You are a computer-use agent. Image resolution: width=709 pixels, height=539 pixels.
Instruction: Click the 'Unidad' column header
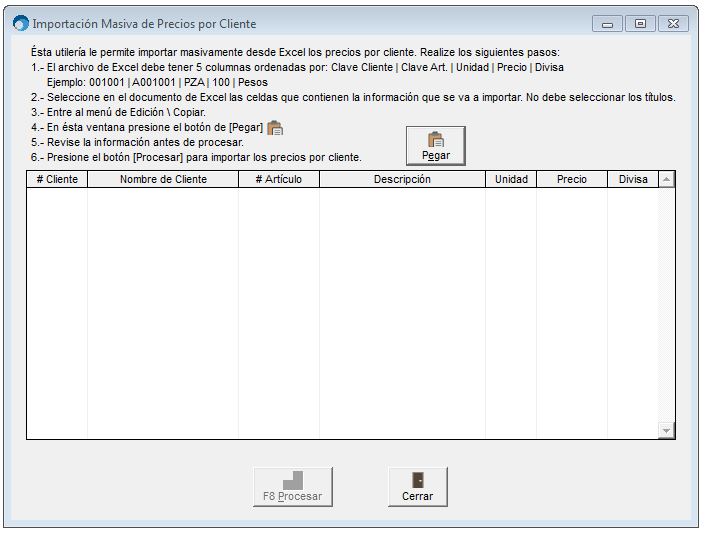click(x=511, y=179)
